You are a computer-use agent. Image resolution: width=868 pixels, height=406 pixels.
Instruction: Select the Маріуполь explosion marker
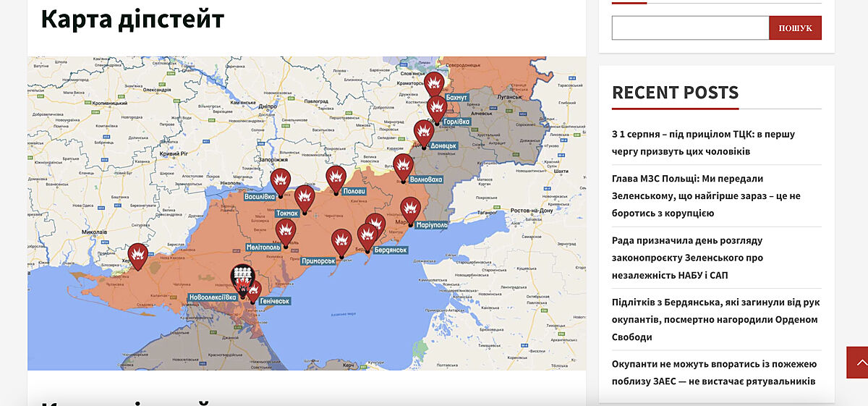tap(410, 209)
